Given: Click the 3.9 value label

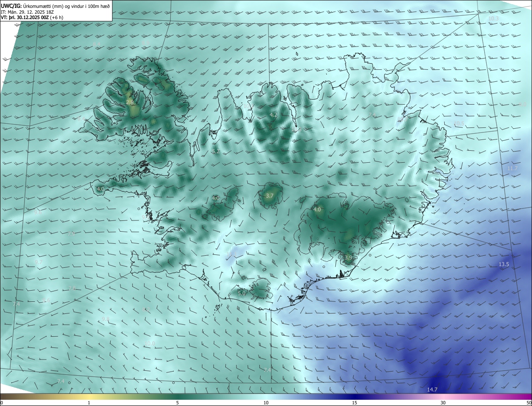Looking at the screenshot, I should pos(348,257).
